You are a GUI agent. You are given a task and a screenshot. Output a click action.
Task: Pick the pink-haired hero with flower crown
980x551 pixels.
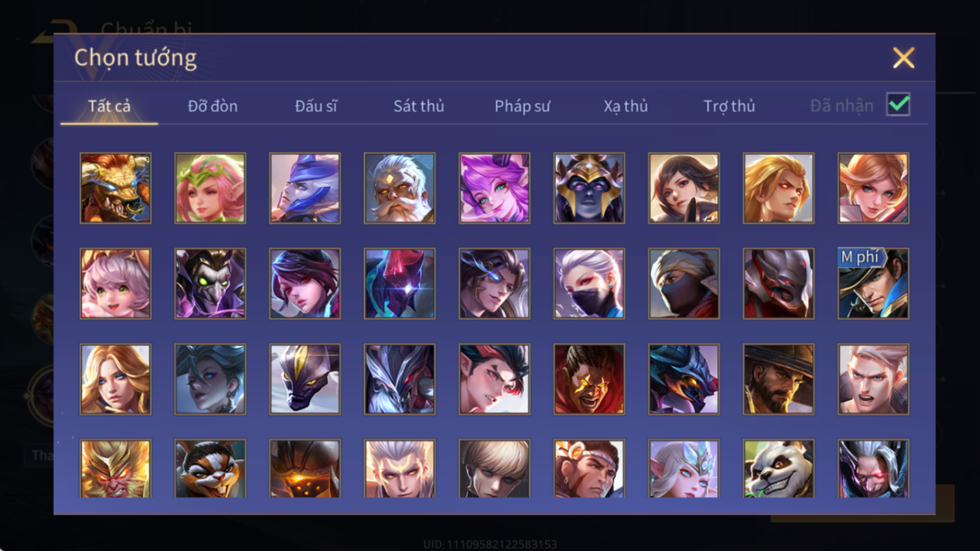pos(210,188)
